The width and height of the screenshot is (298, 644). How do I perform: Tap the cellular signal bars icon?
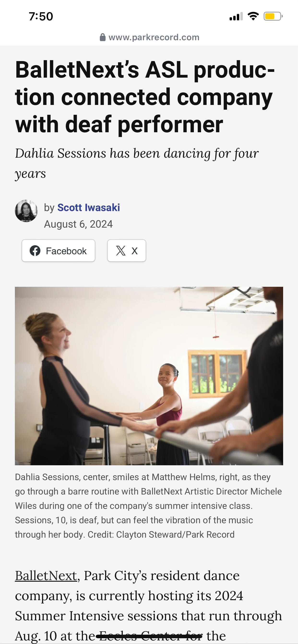[x=236, y=16]
